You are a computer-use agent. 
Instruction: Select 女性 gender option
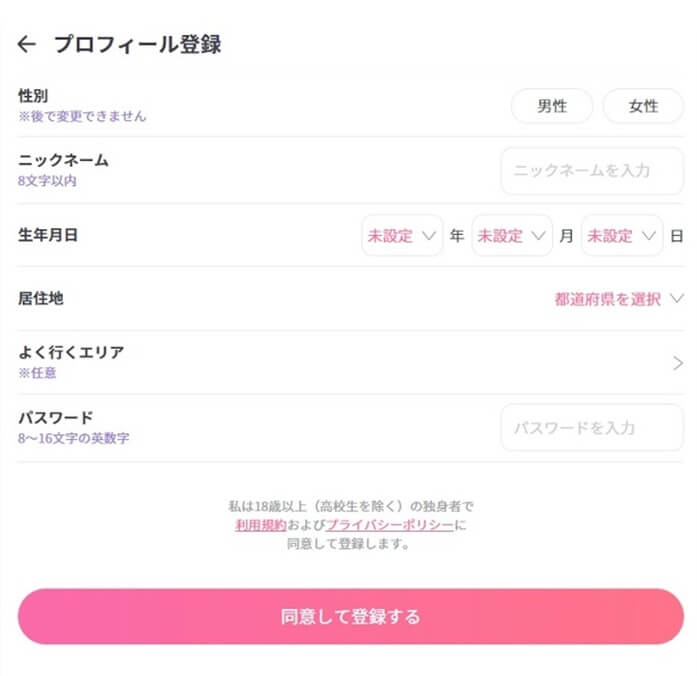[x=643, y=106]
